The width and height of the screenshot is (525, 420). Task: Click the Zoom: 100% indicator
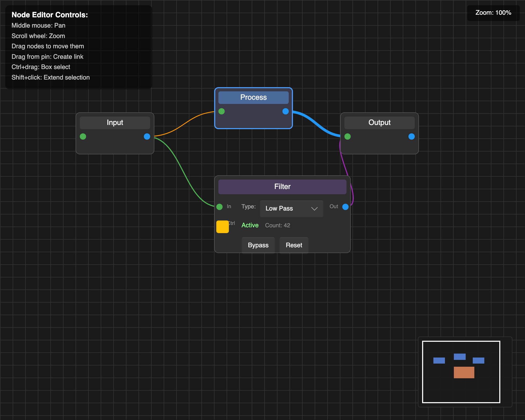pos(493,13)
